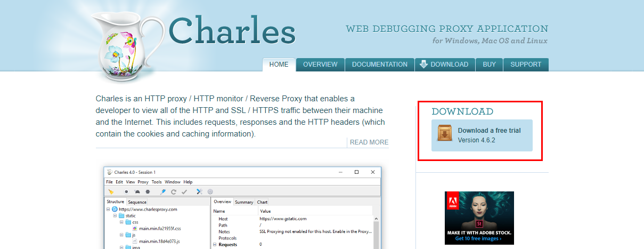Open the OVERVIEW navigation tab
The image size is (644, 249).
pos(320,65)
